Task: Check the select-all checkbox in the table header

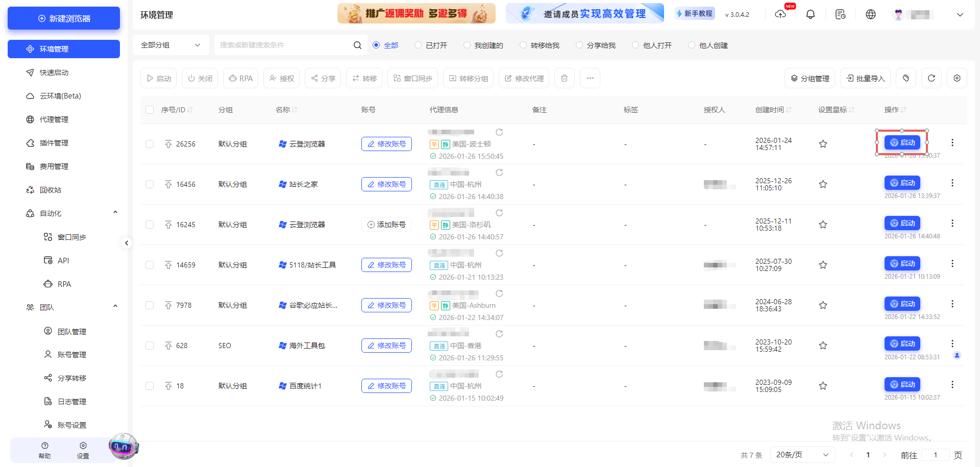Action: click(150, 109)
